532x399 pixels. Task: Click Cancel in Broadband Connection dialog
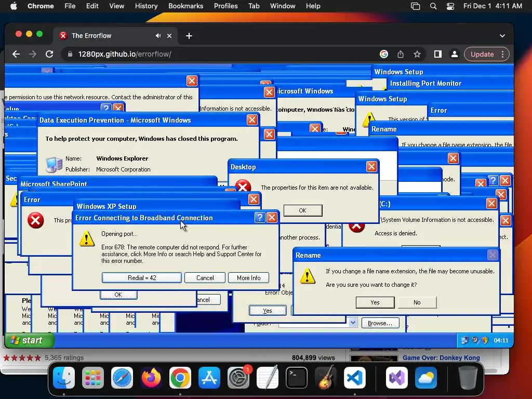pos(205,278)
